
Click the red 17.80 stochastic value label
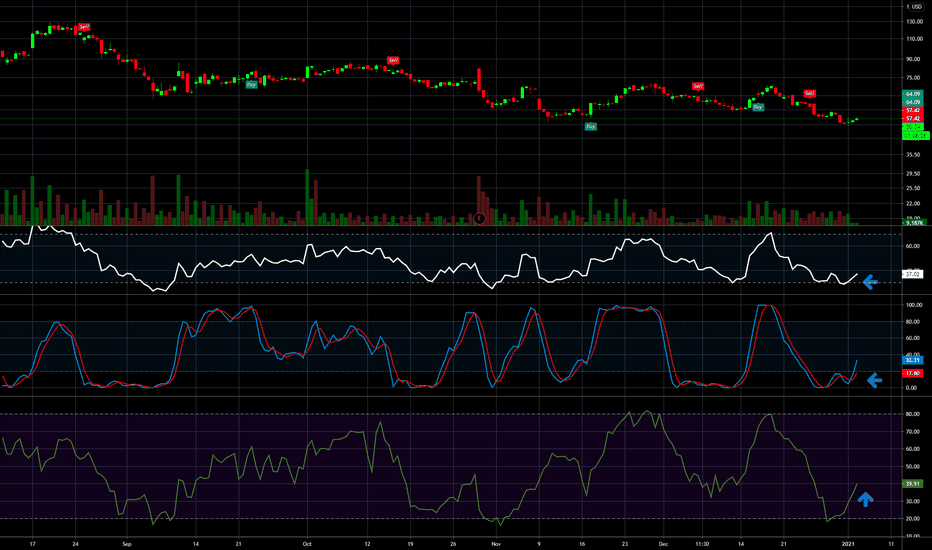(x=912, y=373)
